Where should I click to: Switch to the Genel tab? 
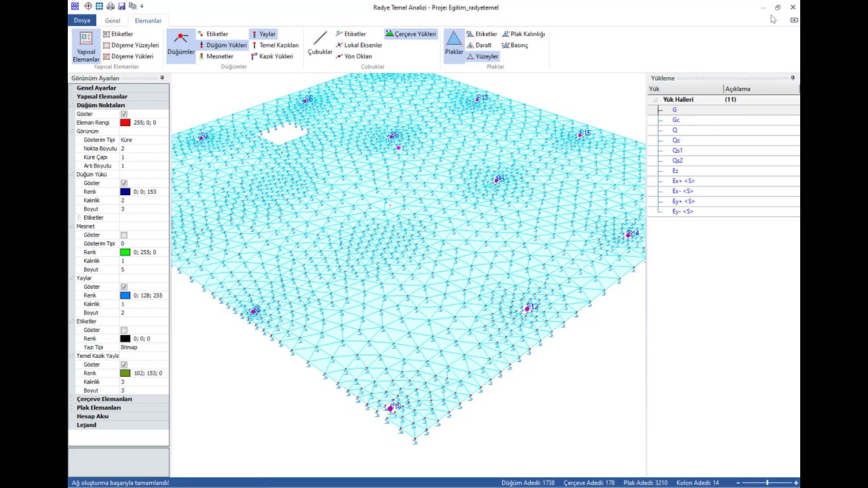[113, 20]
